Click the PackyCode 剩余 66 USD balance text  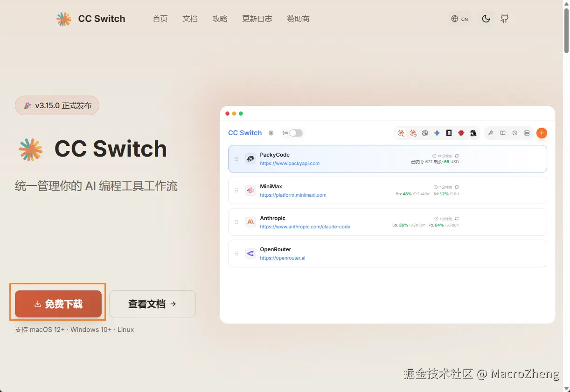pos(447,162)
